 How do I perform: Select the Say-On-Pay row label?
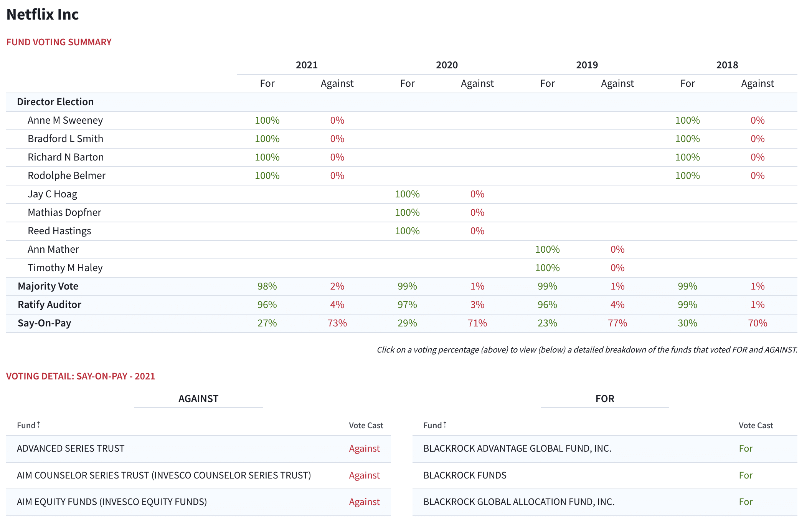(45, 323)
